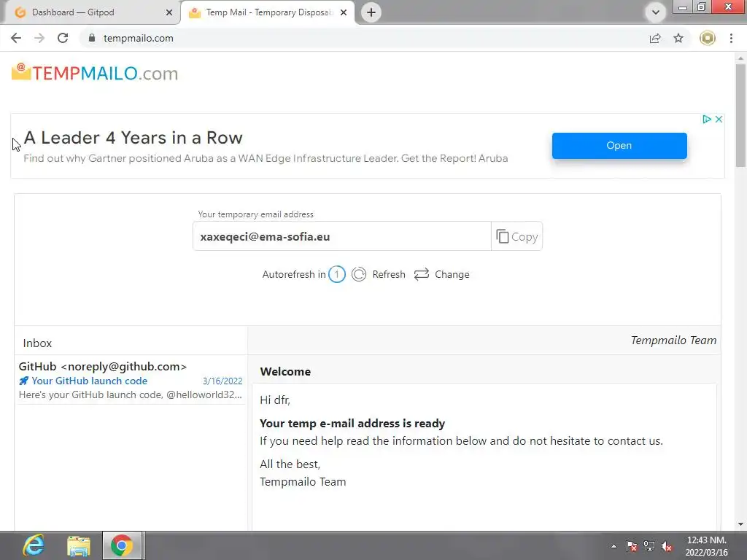Click the Change email text

[452, 274]
